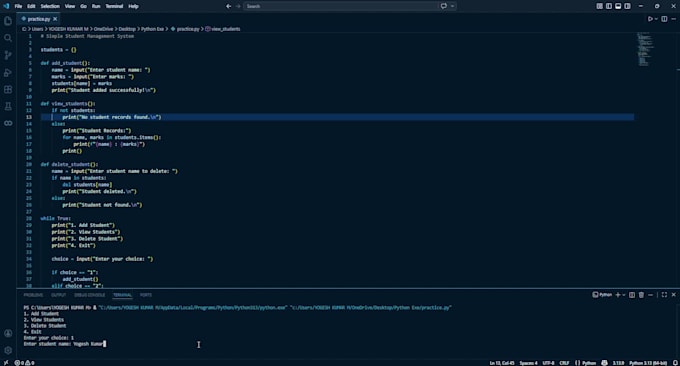Switch to the Ports panel tab
This screenshot has width=680, height=366.
pyautogui.click(x=146, y=295)
